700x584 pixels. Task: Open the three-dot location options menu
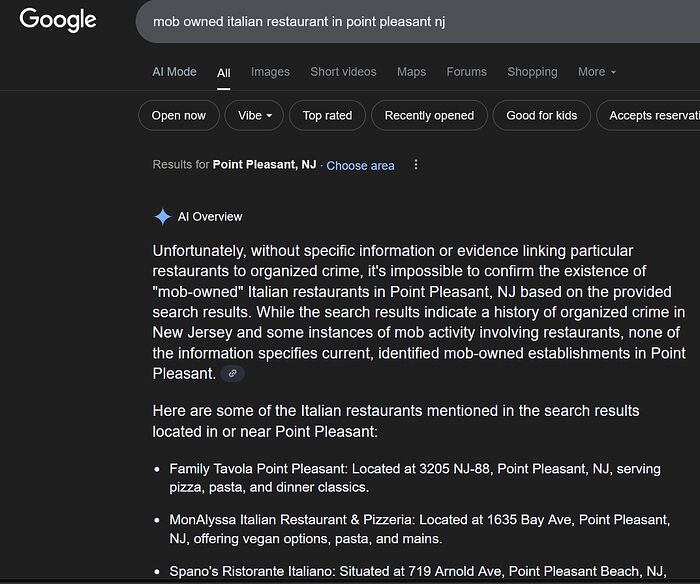[416, 165]
